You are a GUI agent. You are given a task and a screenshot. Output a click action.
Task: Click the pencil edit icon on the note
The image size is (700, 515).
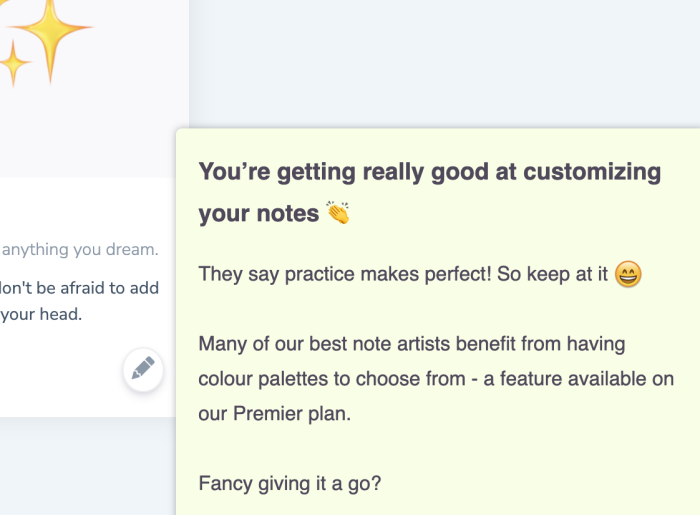[143, 369]
